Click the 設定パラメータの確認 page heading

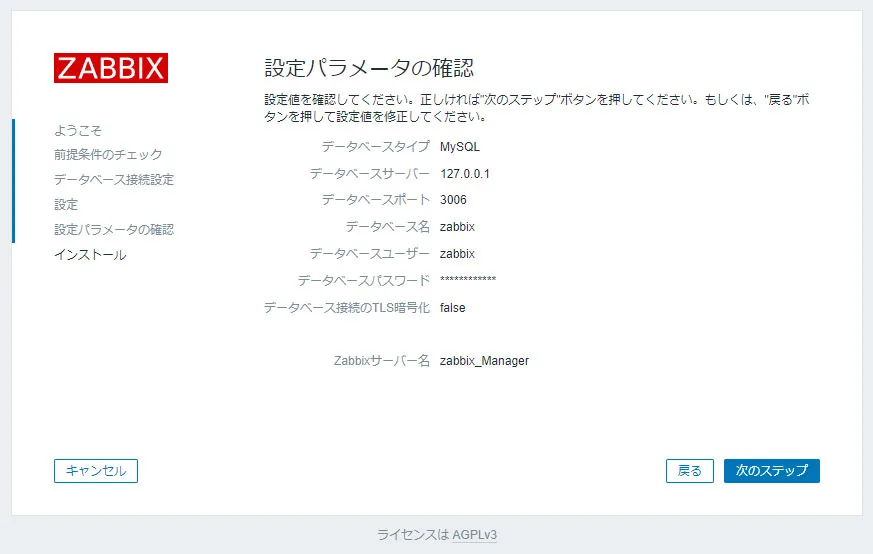(x=369, y=68)
